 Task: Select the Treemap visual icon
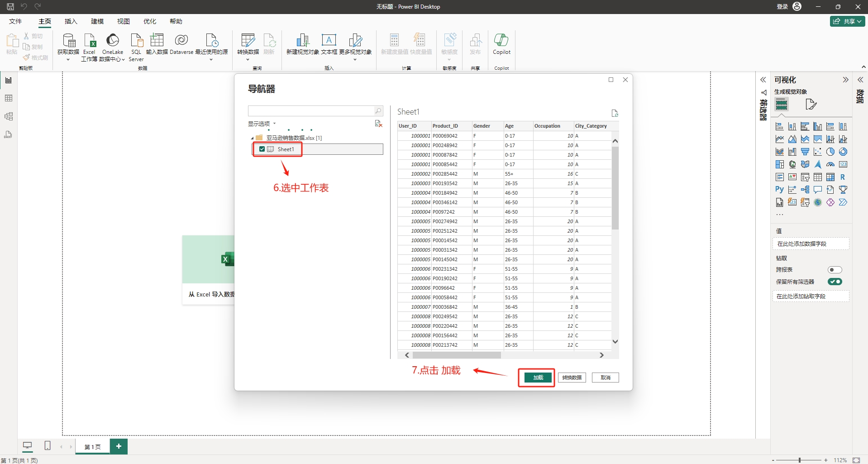click(x=779, y=164)
